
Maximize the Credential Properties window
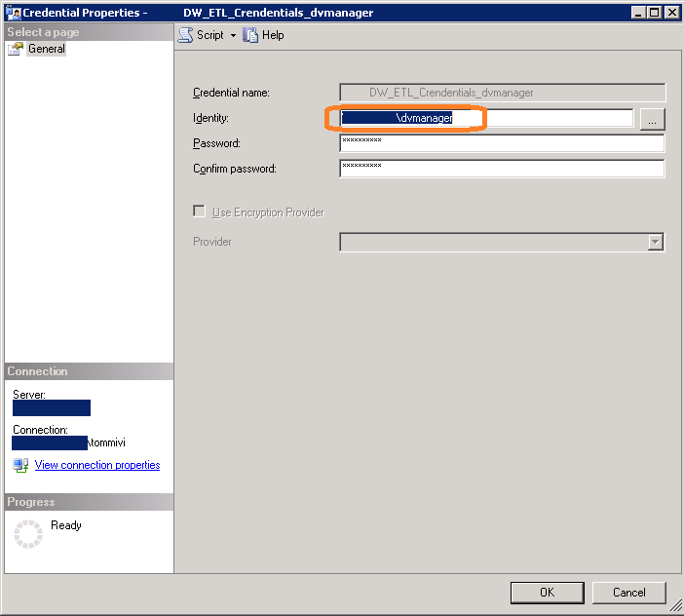(x=653, y=13)
